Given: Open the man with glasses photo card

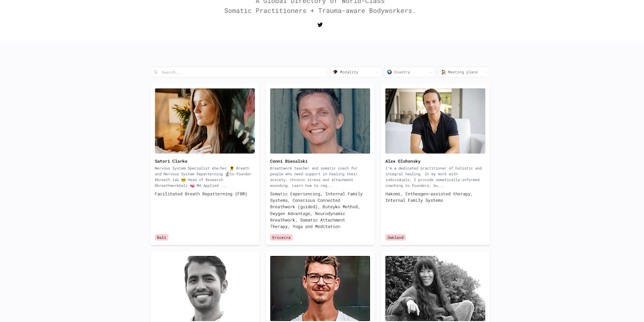Looking at the screenshot, I should (x=320, y=288).
